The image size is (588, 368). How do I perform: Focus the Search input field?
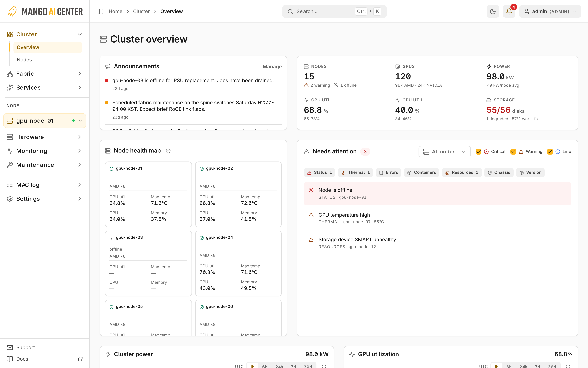pos(334,11)
